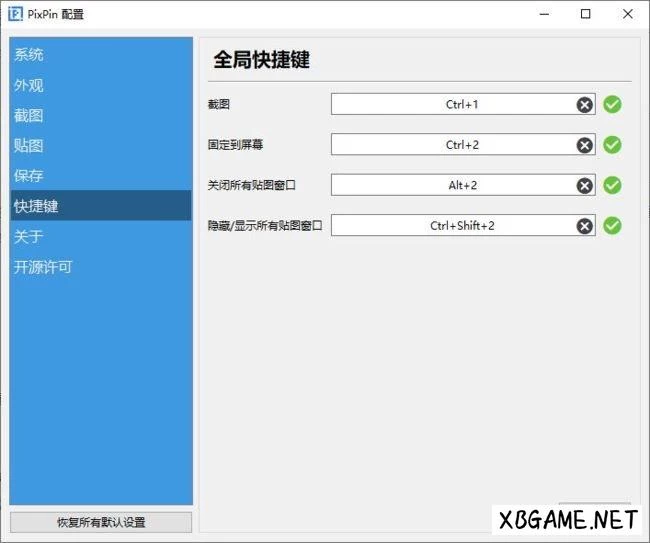Image resolution: width=650 pixels, height=543 pixels.
Task: Click the PixPin logo in title bar
Action: (16, 14)
